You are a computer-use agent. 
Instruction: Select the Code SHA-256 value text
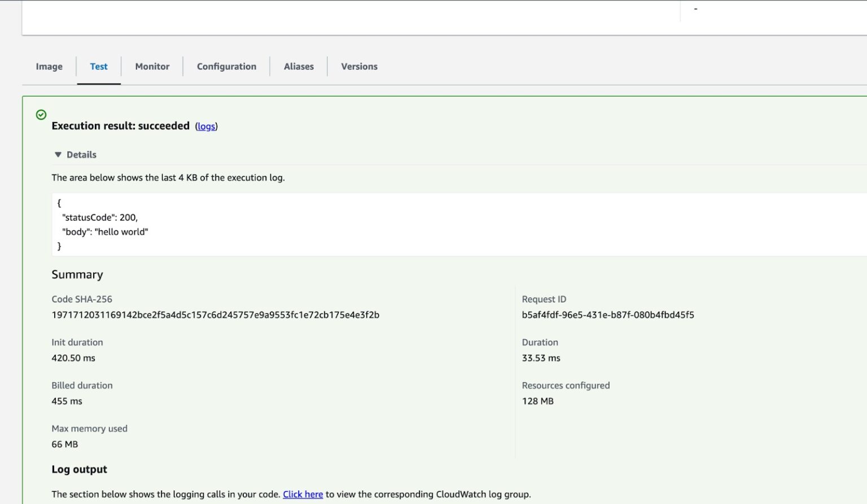(x=215, y=315)
